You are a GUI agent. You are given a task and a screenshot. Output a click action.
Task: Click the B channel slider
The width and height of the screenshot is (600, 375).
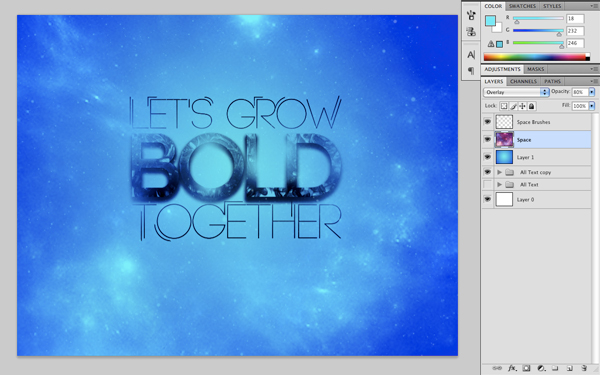coord(538,43)
